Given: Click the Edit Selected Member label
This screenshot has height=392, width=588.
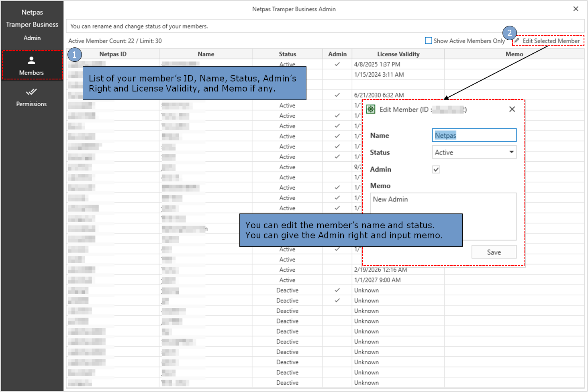Looking at the screenshot, I should 551,41.
